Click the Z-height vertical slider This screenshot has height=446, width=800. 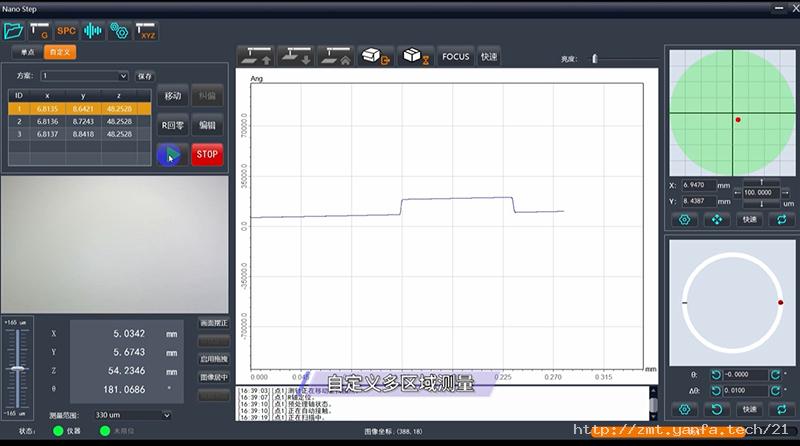pyautogui.click(x=17, y=367)
